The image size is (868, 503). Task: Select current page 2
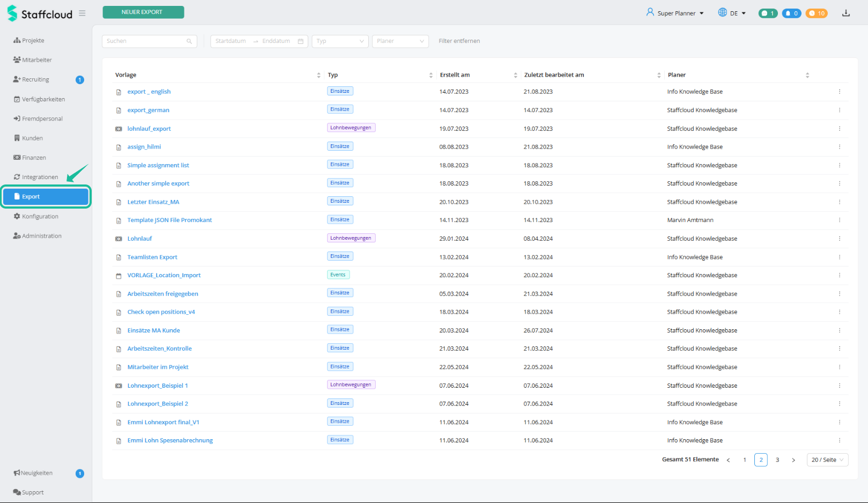761,460
